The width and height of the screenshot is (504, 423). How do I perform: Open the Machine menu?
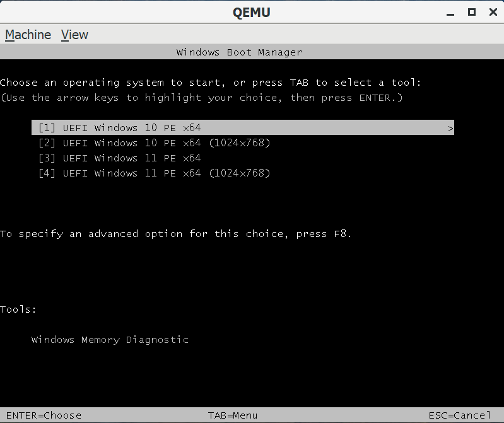[28, 35]
